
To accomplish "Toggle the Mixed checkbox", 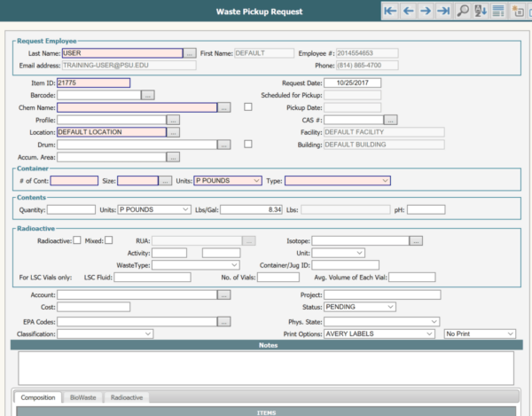I will pos(109,239).
